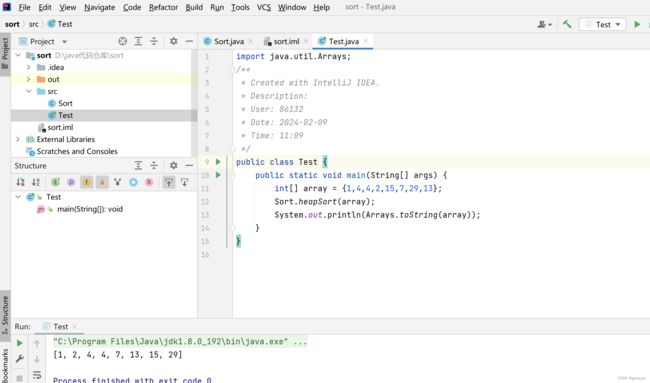Screen dimensions: 650x383
Task: Collapse the sort root project node
Action: point(18,55)
